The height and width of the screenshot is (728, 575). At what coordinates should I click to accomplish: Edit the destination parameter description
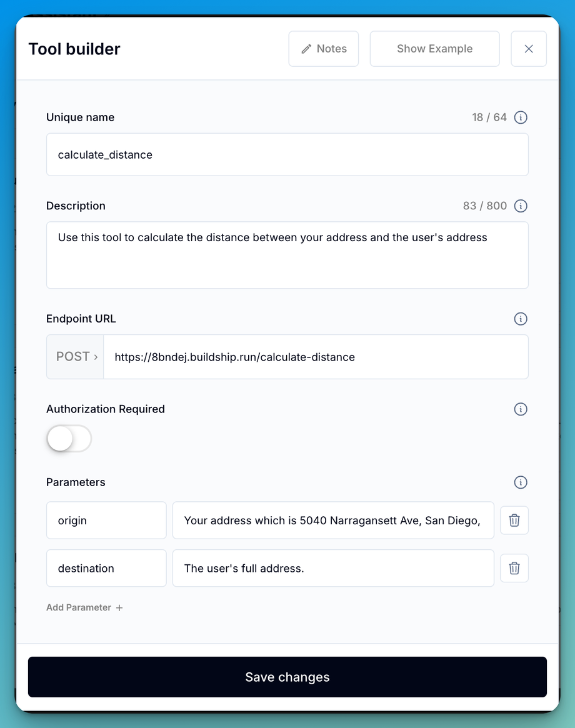pos(333,568)
